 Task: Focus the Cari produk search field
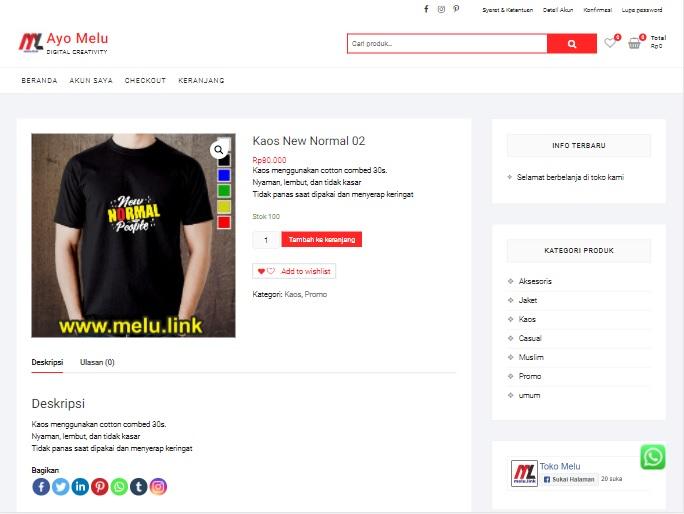(x=447, y=44)
